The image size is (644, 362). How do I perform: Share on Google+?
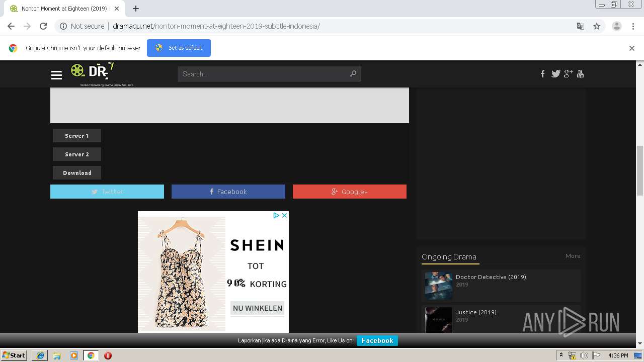point(350,192)
